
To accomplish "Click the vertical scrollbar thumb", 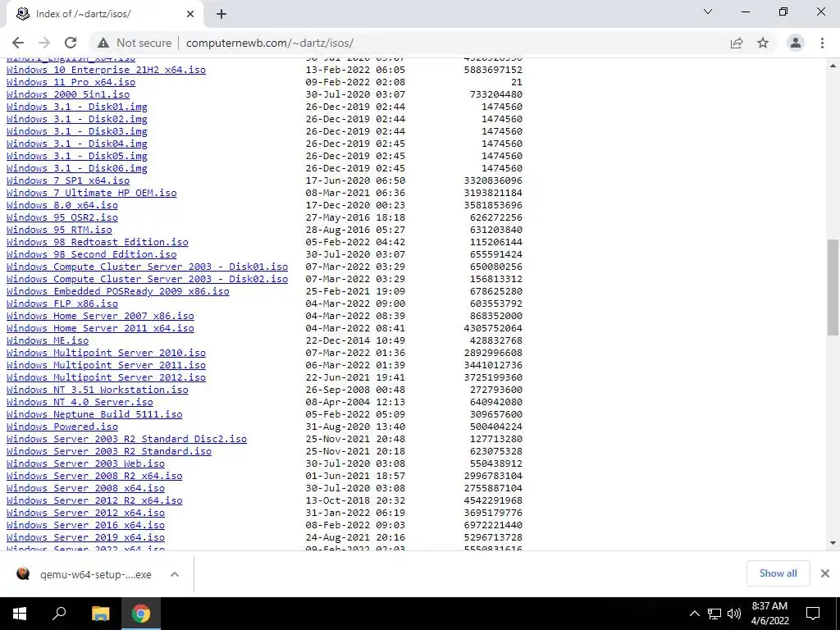I will (x=833, y=287).
